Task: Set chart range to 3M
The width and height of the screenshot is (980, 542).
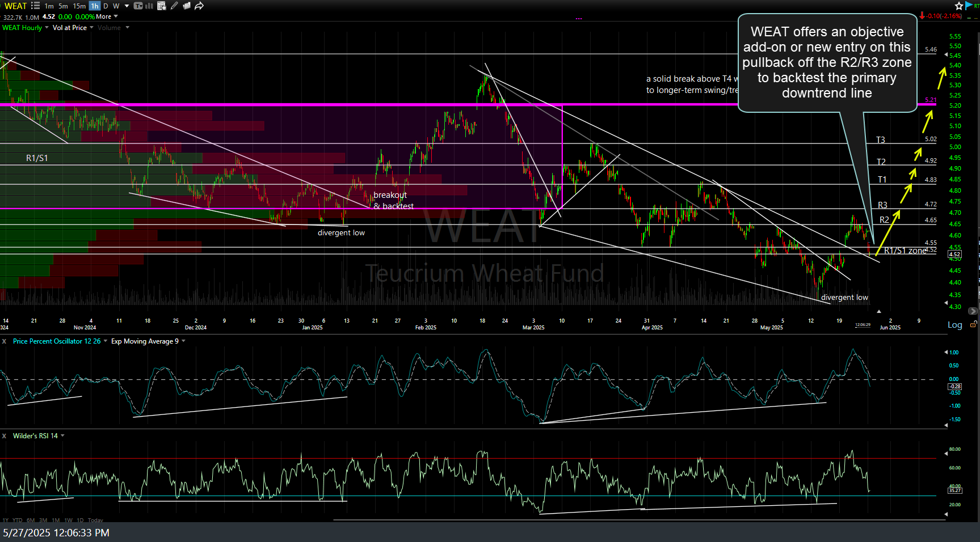Action: 43,520
